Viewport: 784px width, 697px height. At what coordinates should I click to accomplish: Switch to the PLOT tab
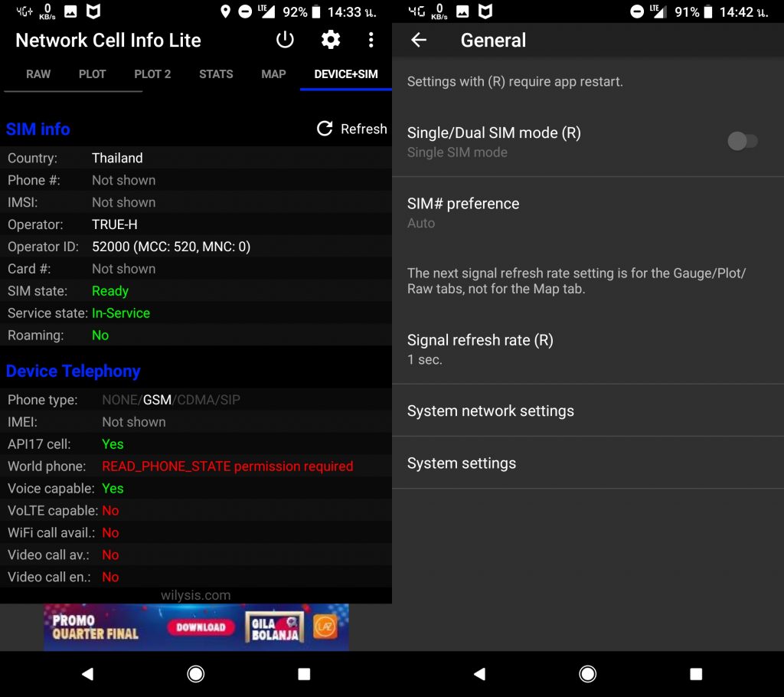coord(92,74)
